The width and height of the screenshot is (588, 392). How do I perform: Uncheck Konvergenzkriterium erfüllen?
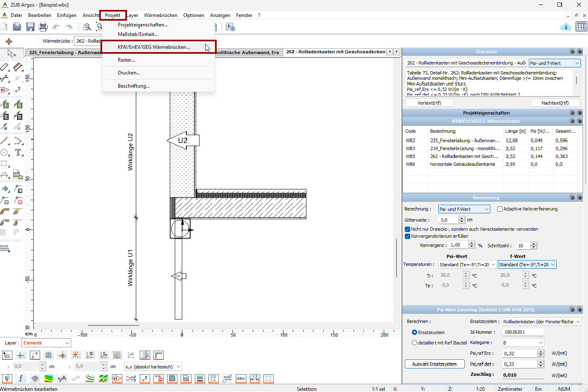(x=407, y=237)
